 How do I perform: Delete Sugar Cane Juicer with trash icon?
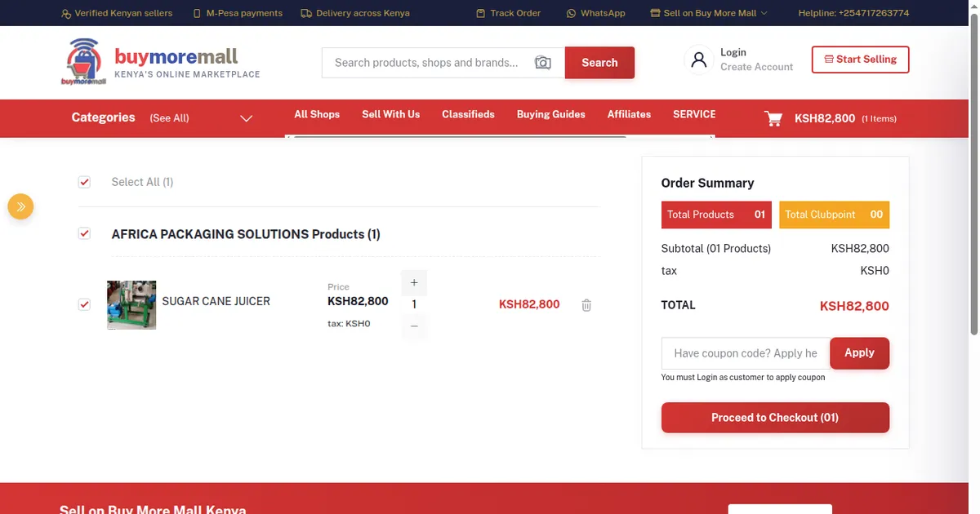click(586, 305)
